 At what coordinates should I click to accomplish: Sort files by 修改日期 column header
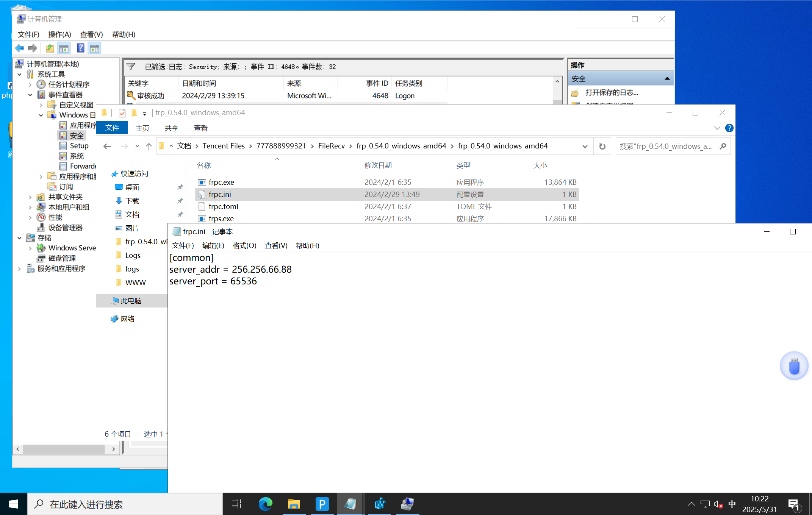tap(378, 165)
